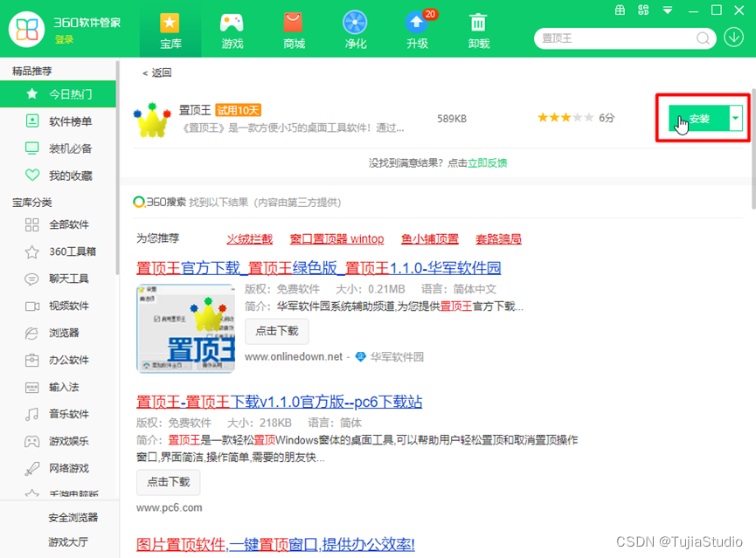The width and height of the screenshot is (756, 558).
Task: Open the pc6下载站 result title
Action: [279, 402]
